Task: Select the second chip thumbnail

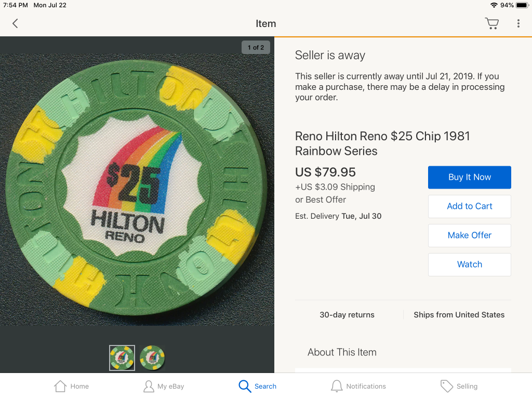Action: pos(152,357)
